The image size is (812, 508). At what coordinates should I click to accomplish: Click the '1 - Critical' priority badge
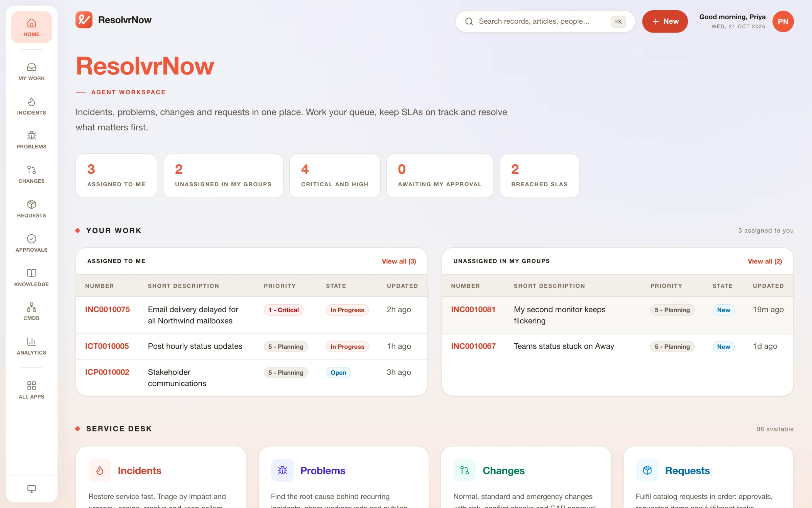tap(284, 310)
